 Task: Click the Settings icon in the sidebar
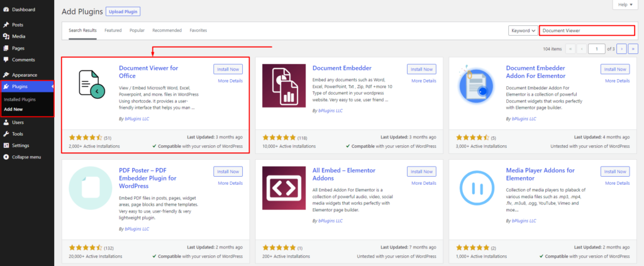[6, 145]
